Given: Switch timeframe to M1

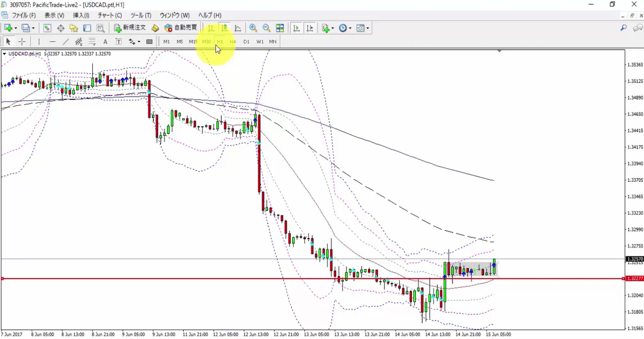Looking at the screenshot, I should click(x=166, y=42).
